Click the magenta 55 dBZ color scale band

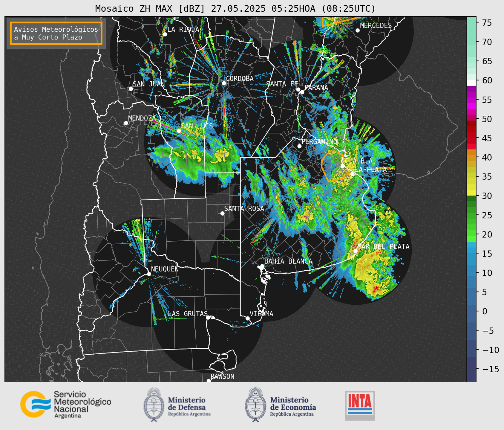[471, 100]
